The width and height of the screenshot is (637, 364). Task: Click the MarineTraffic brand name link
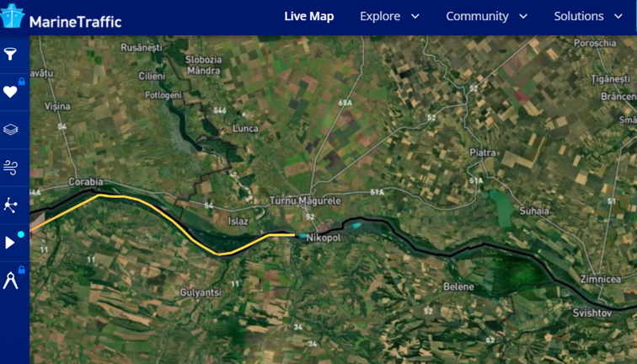point(75,22)
